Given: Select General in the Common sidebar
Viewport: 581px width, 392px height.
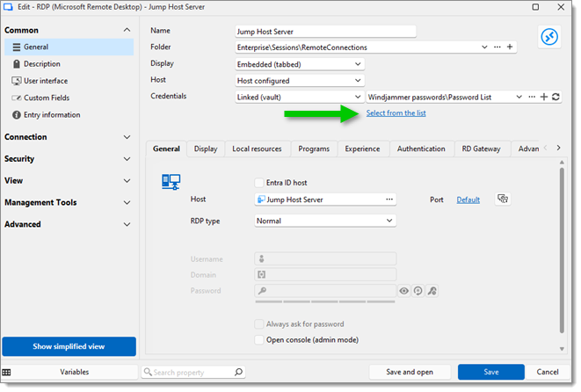Looking at the screenshot, I should [x=69, y=47].
